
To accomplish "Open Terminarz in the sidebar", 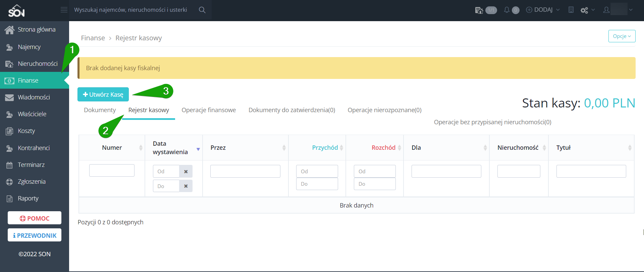I will click(x=35, y=165).
